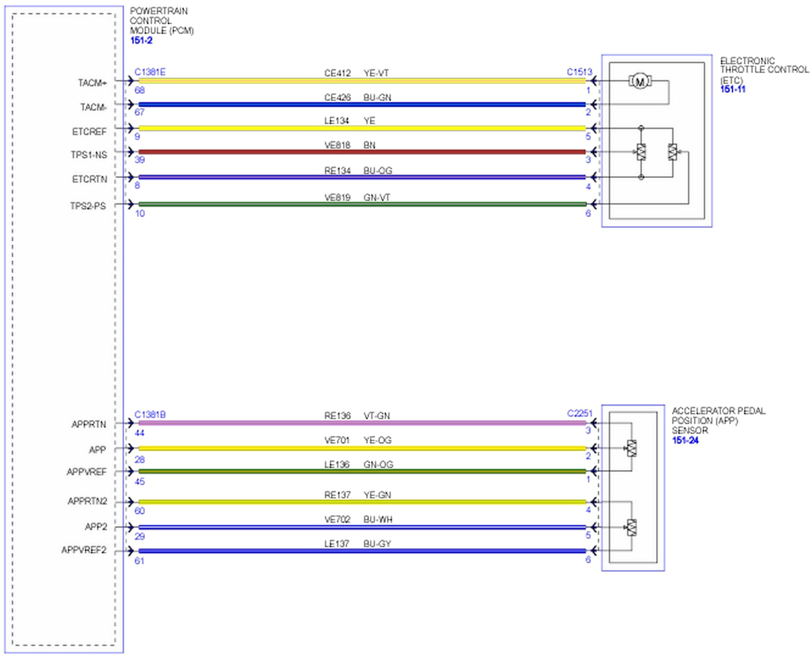Screen dimensions: 812x659
Task: Select the upper resistor symbol in the APP sensor
Action: (632, 448)
